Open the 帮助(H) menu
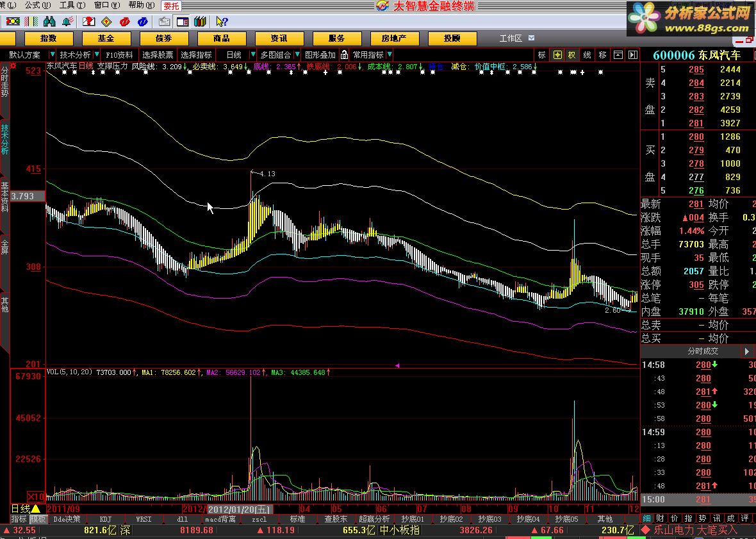 (x=142, y=5)
